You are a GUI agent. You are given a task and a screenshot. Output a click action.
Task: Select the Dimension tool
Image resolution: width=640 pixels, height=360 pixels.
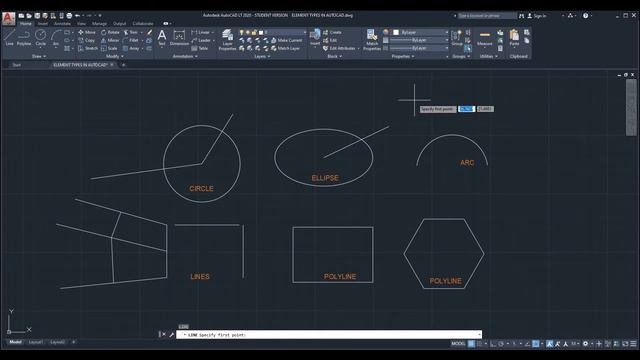[179, 38]
